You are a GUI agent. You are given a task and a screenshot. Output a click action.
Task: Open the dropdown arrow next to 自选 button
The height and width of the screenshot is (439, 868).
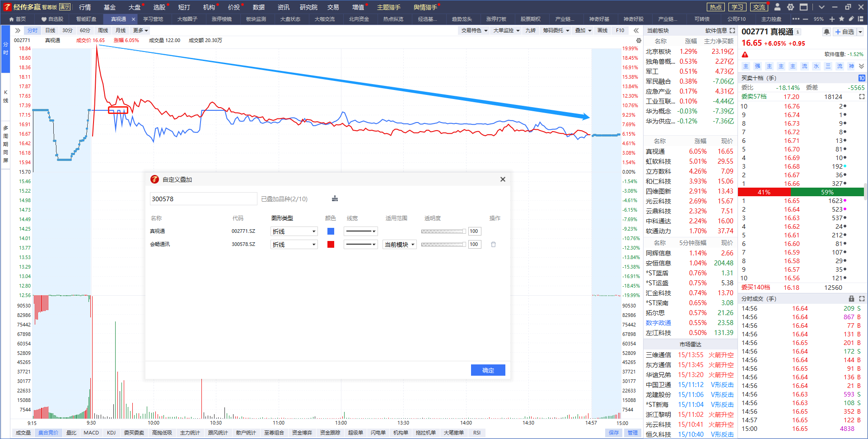860,32
